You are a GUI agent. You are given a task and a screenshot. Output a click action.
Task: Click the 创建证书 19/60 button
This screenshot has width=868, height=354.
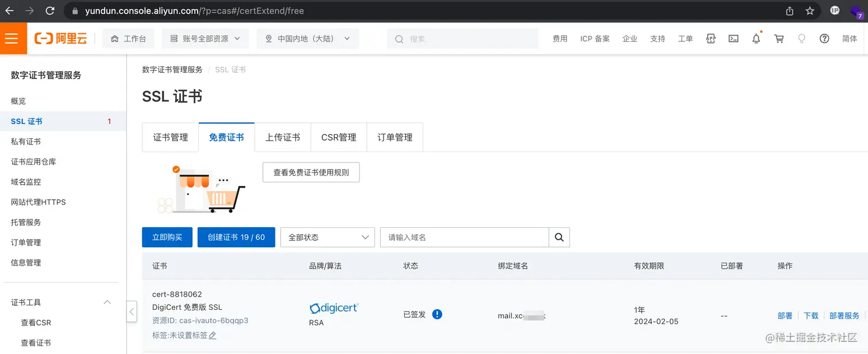[236, 237]
